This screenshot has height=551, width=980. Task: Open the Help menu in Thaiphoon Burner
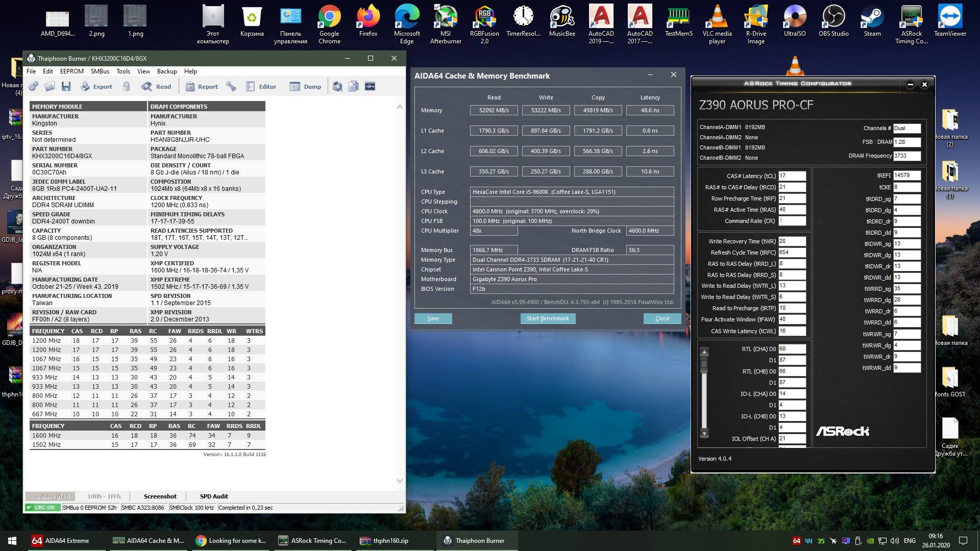[x=190, y=71]
